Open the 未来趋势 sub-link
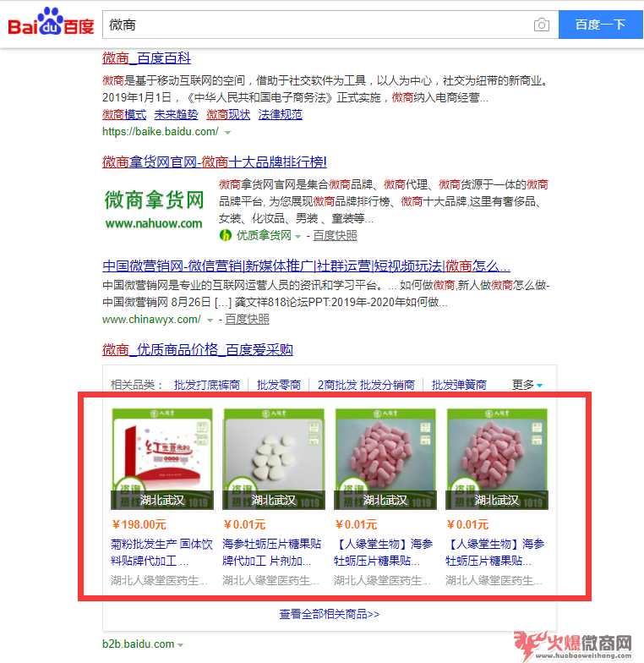Image resolution: width=644 pixels, height=663 pixels. coord(176,115)
